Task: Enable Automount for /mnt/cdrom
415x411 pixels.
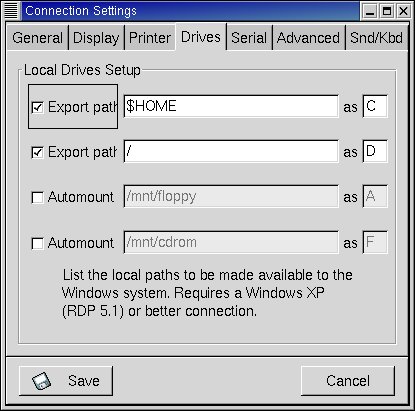Action: coord(37,243)
